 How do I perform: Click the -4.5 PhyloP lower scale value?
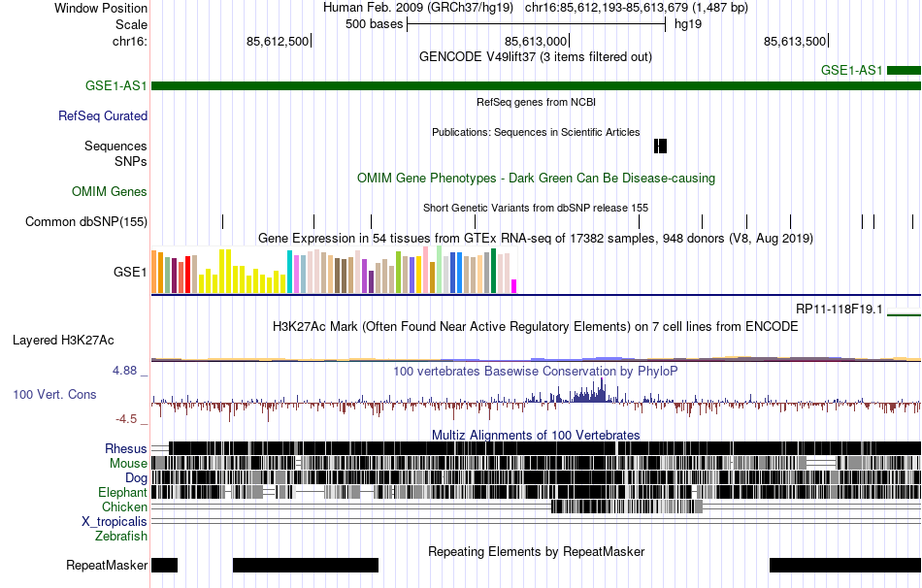pos(126,419)
